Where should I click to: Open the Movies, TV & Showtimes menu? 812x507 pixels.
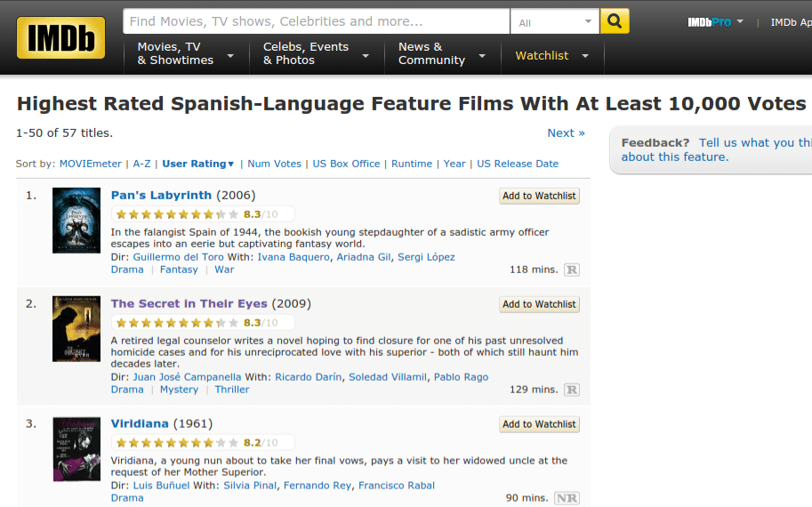[187, 54]
